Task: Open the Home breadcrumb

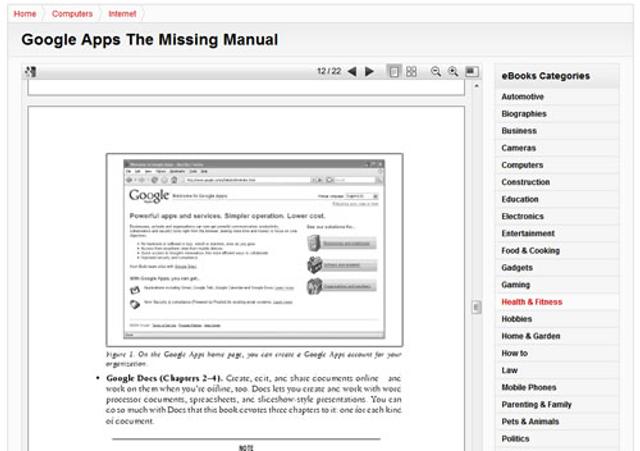Action: coord(25,14)
